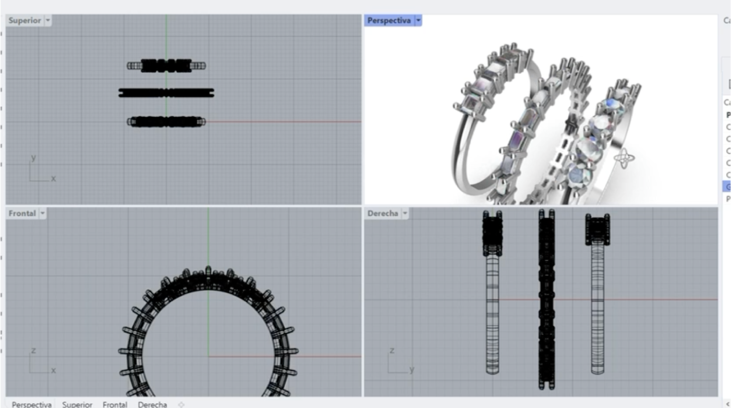Open the Superior viewport dropdown arrow
The height and width of the screenshot is (408, 732).
pos(48,21)
